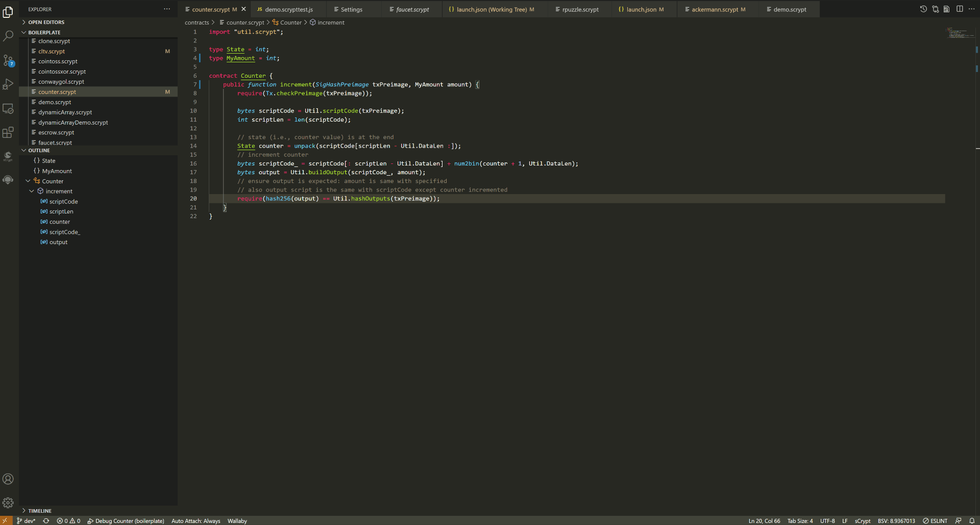Image resolution: width=980 pixels, height=525 pixels.
Task: Open notifications bell
Action: 972,521
